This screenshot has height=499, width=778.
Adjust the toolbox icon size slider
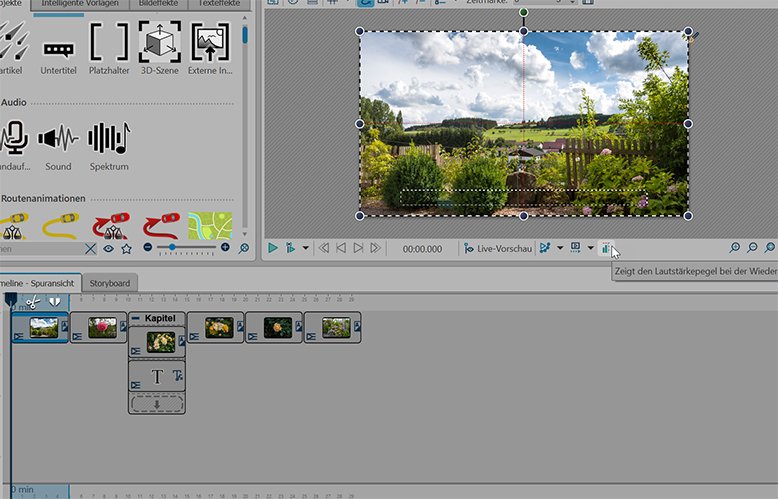pyautogui.click(x=173, y=247)
